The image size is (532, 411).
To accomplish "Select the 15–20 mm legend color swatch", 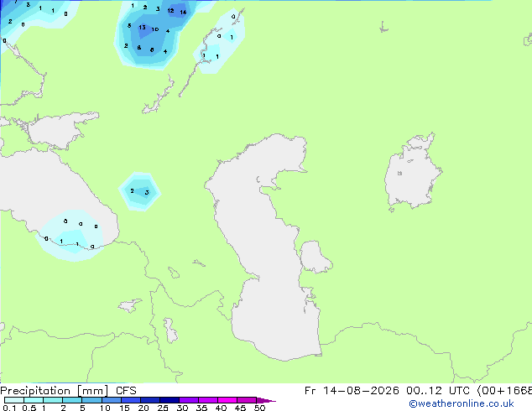I will click(131, 400).
